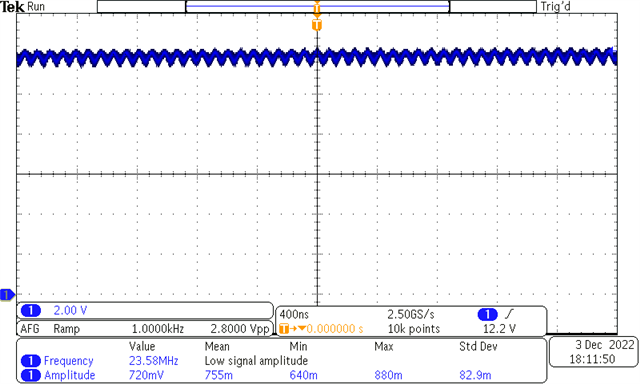Image resolution: width=640 pixels, height=384 pixels.
Task: Click the orange trigger delay T icon
Action: (x=284, y=329)
